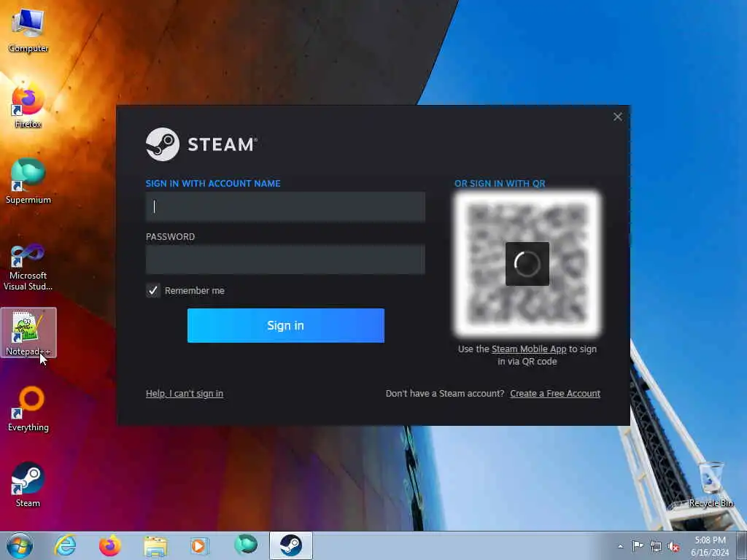Open Supermium from the taskbar
The height and width of the screenshot is (560, 747).
coord(246,545)
